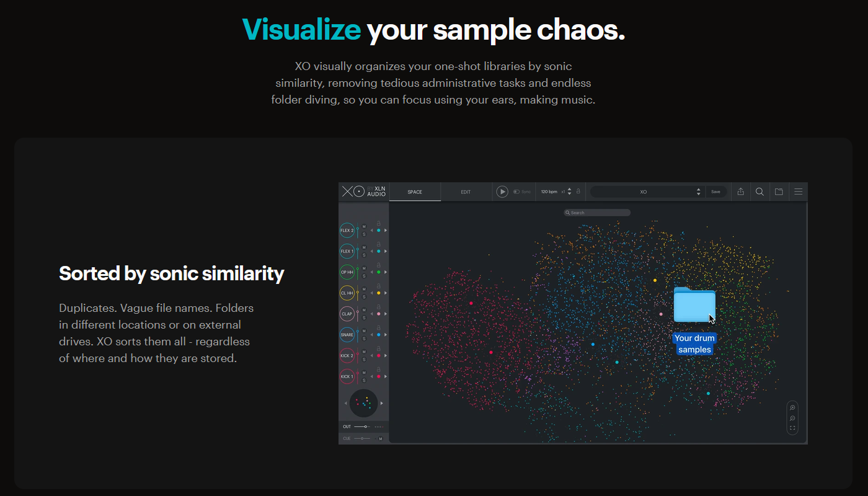Open the export/share icon in the toolbar
This screenshot has height=496, width=868.
click(740, 192)
